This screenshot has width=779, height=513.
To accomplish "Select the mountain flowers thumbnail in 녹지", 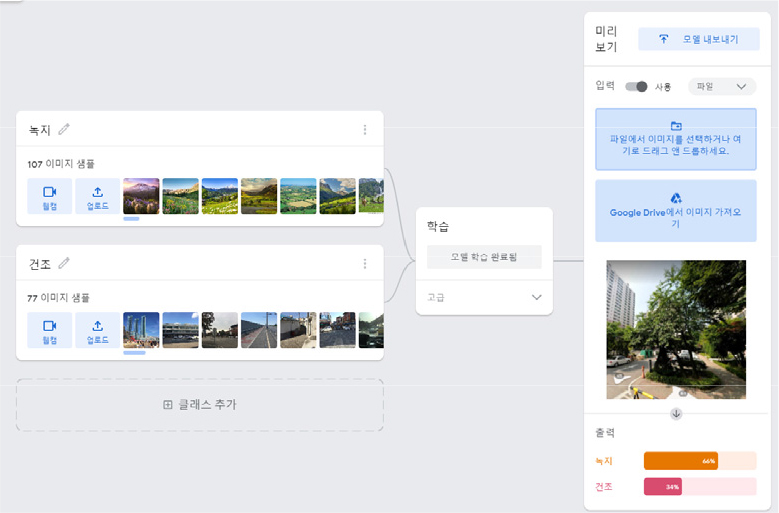I will click(x=141, y=196).
